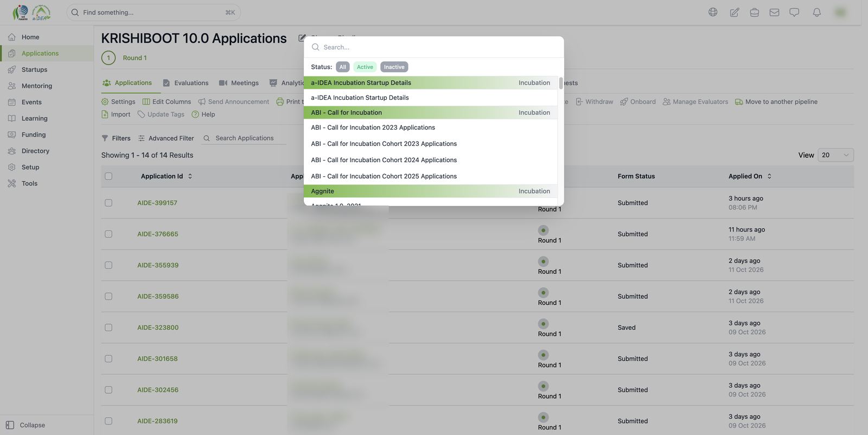The width and height of the screenshot is (868, 435).
Task: Open the chat bubble icon
Action: (794, 12)
